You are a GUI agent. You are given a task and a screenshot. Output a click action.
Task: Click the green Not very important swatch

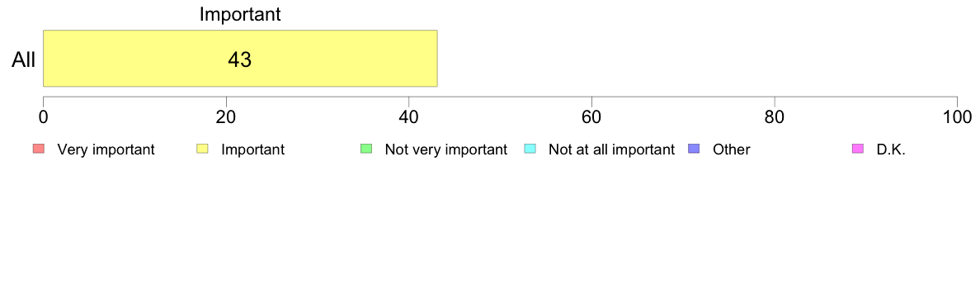pyautogui.click(x=366, y=149)
